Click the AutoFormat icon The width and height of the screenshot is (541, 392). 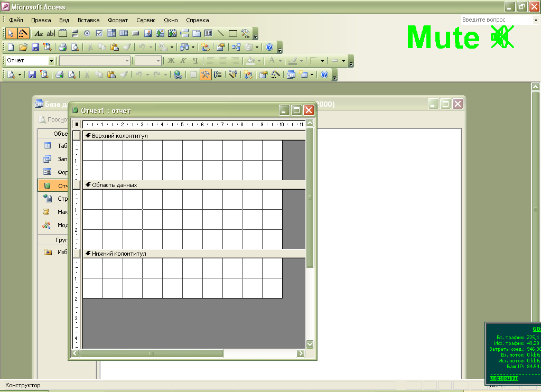(x=233, y=74)
